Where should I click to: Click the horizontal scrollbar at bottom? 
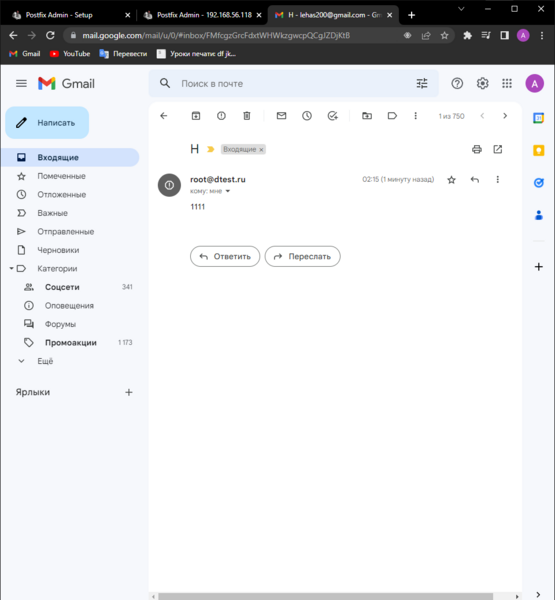pyautogui.click(x=326, y=596)
